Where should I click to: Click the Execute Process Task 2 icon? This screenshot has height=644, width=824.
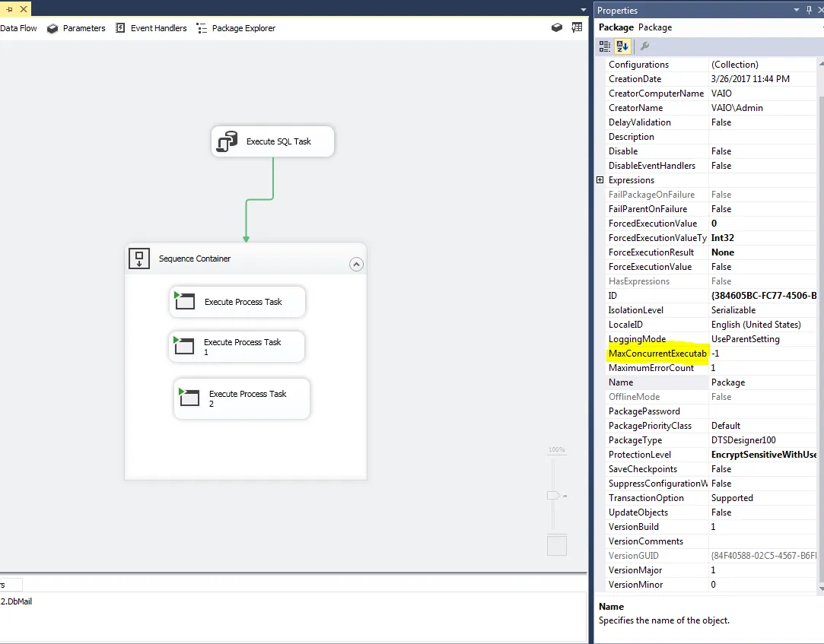(x=189, y=397)
